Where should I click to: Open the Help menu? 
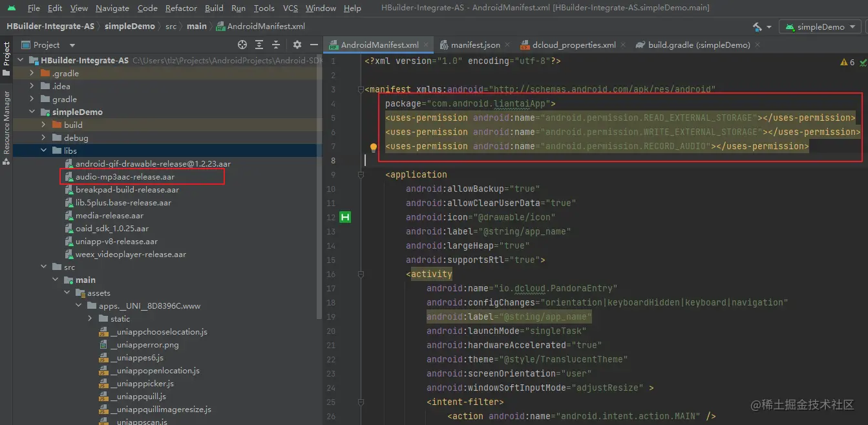click(x=352, y=8)
